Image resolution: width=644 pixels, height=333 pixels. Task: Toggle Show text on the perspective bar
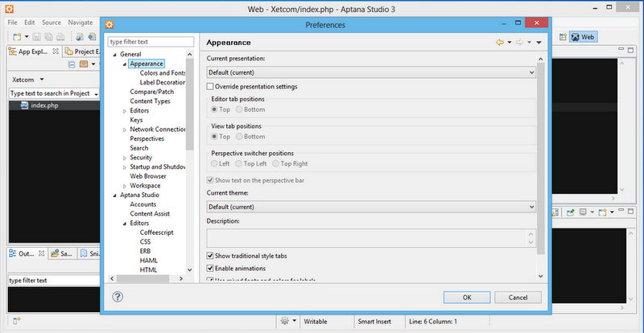[x=210, y=180]
